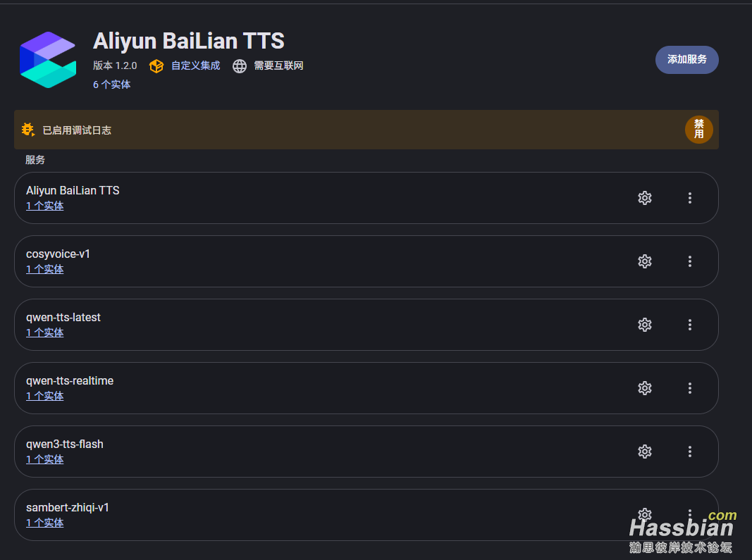
Task: Click the gear icon for cosyvoice-v1
Action: tap(644, 261)
